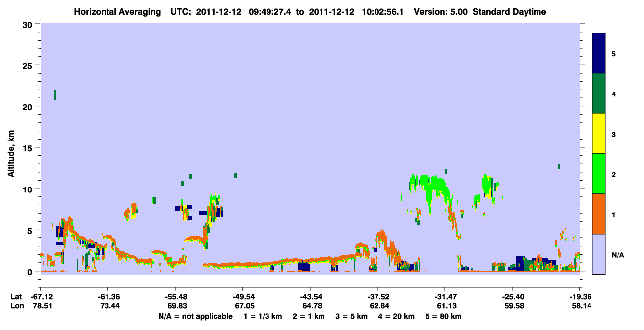Click the altitude tick label '30'
Image resolution: width=644 pixels, height=330 pixels.
coord(28,24)
